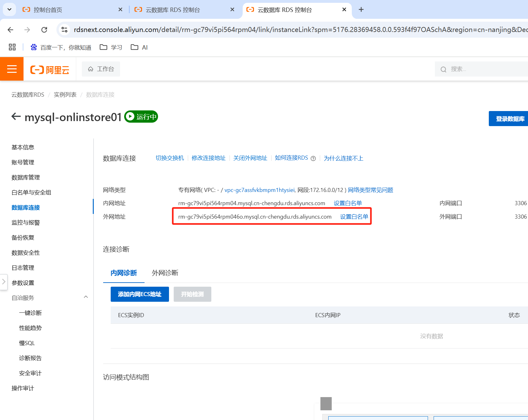Select the 外网地址 hostname text
This screenshot has width=528, height=420.
(255, 217)
